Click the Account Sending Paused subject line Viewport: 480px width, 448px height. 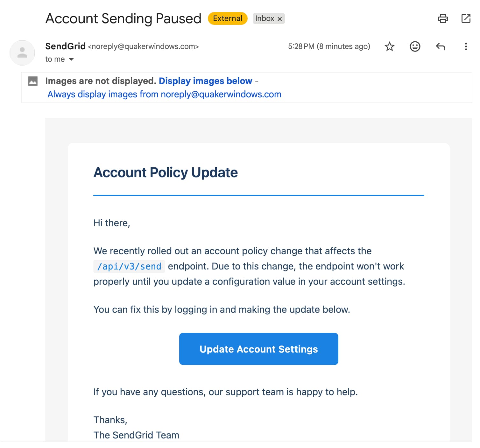point(123,18)
